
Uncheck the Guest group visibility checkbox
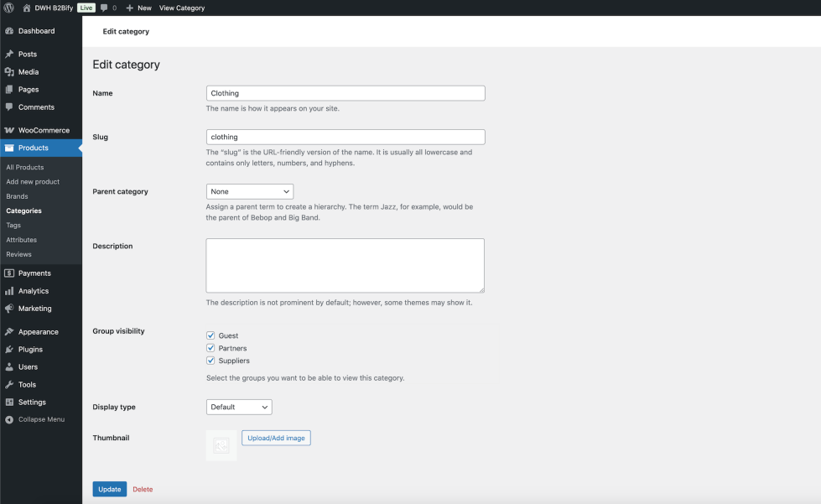[x=211, y=335]
